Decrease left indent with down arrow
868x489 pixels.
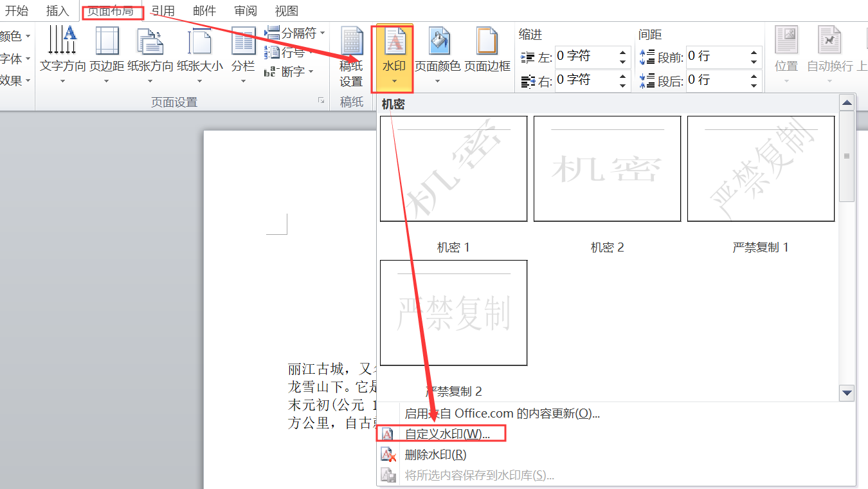[623, 62]
